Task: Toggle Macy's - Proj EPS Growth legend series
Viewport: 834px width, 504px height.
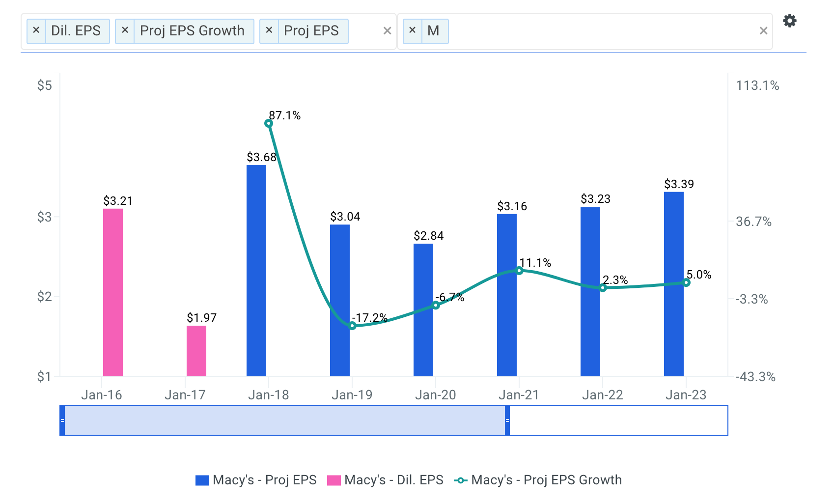Action: 538,480
